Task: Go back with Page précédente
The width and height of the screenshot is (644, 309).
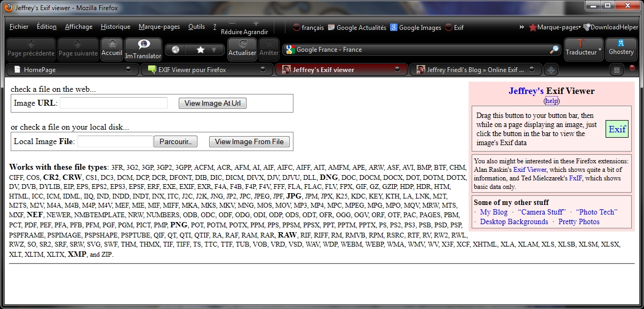Action: (x=31, y=49)
